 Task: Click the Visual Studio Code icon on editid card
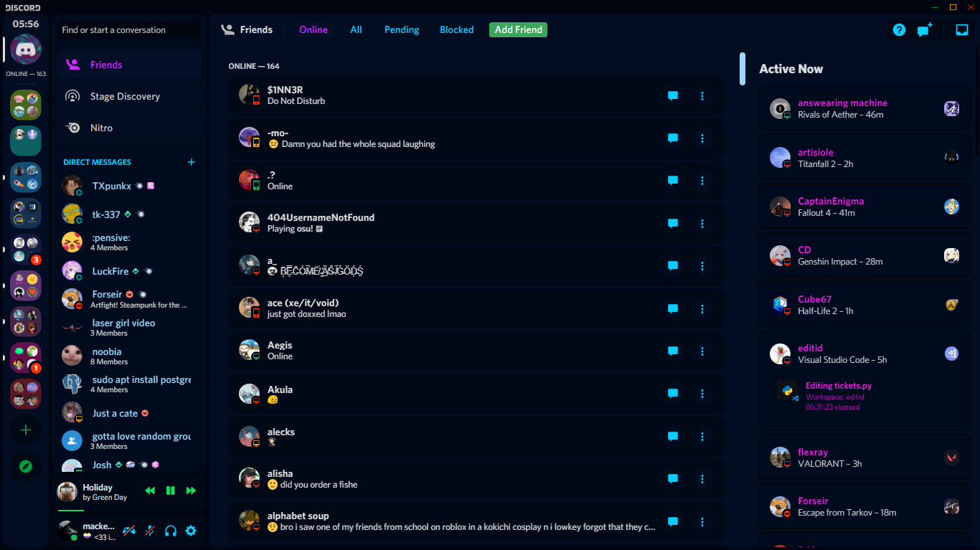point(951,354)
